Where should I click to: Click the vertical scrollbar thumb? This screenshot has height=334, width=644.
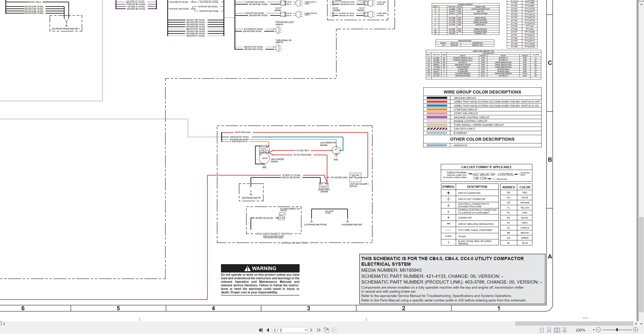pyautogui.click(x=641, y=264)
